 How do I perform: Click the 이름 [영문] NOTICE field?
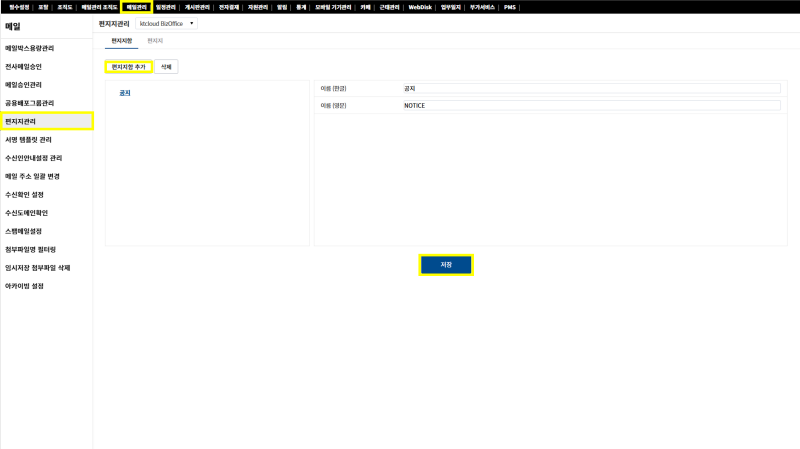click(x=590, y=105)
